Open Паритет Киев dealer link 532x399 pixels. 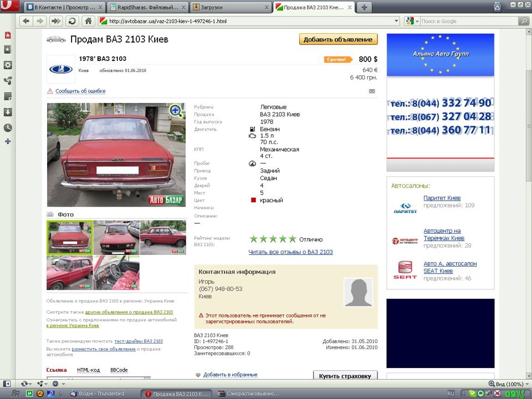pos(442,198)
